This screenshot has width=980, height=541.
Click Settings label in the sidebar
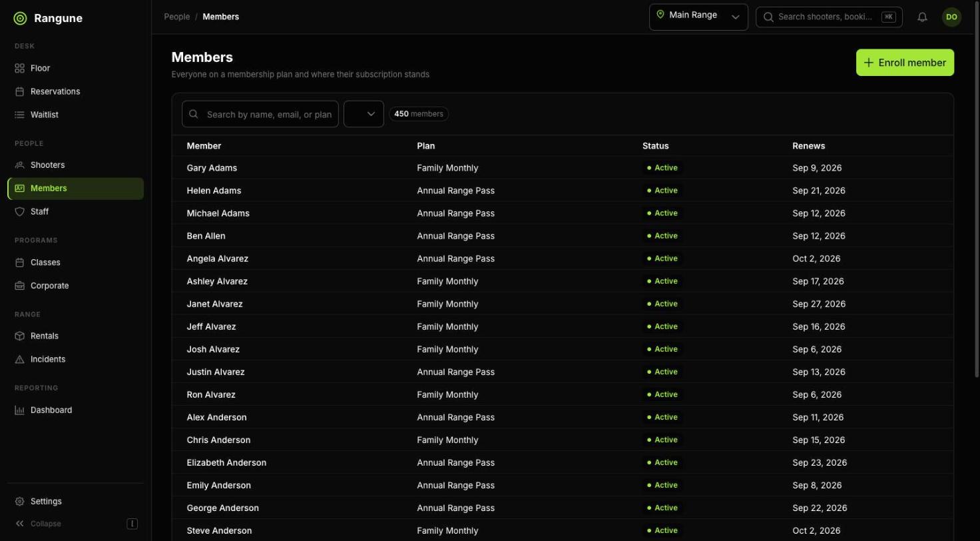tap(46, 501)
